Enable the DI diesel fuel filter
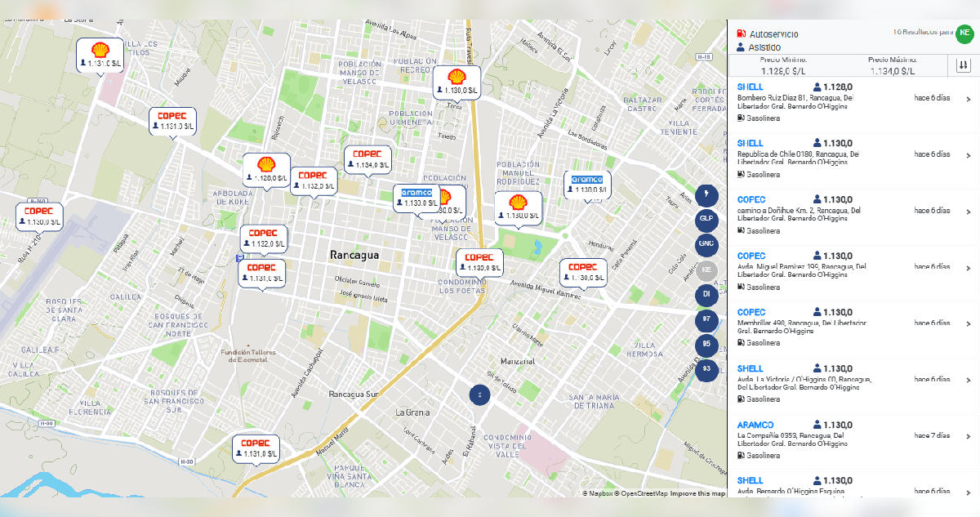 pyautogui.click(x=706, y=295)
